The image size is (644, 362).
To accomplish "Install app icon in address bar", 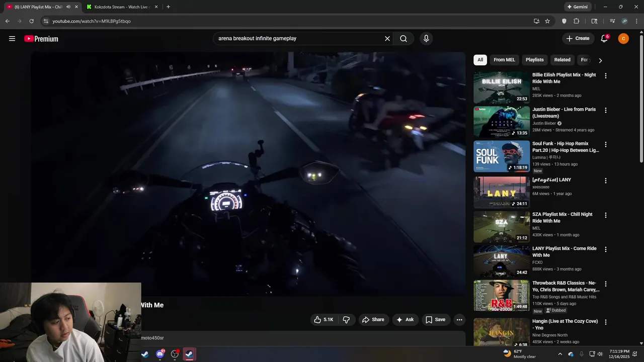I will coord(536,21).
